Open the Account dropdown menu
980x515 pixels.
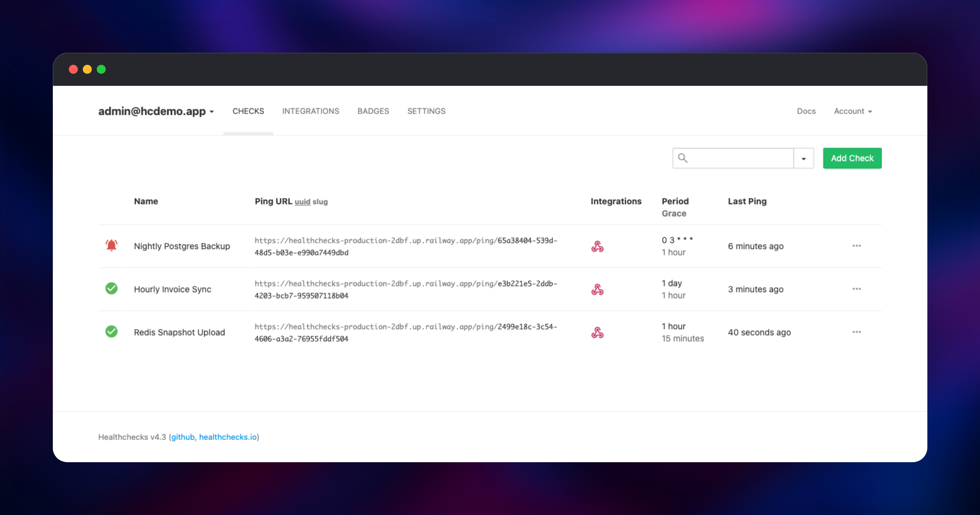[x=853, y=111]
